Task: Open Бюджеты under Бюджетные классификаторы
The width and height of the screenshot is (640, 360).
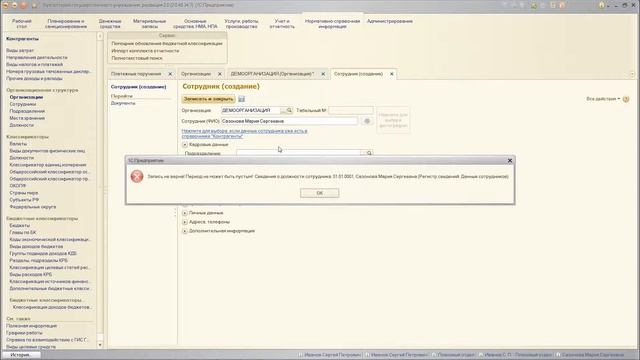Action: [x=20, y=225]
